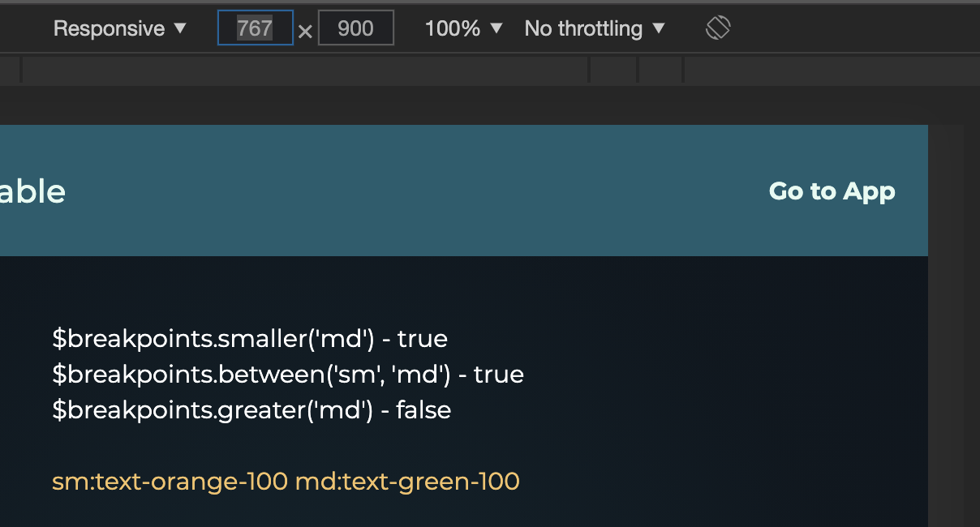Click the $breakpoints.smaller('md') result line
Image resolution: width=980 pixels, height=527 pixels.
point(249,338)
